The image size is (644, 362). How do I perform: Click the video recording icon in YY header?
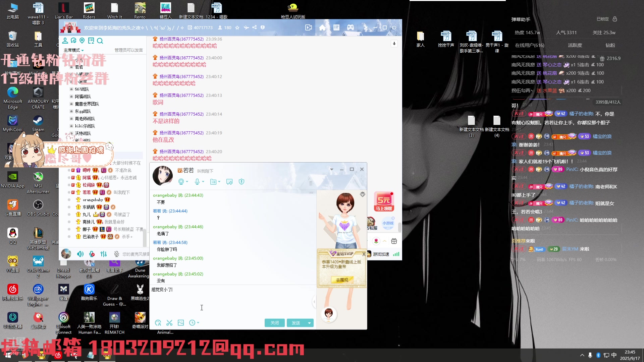[309, 27]
